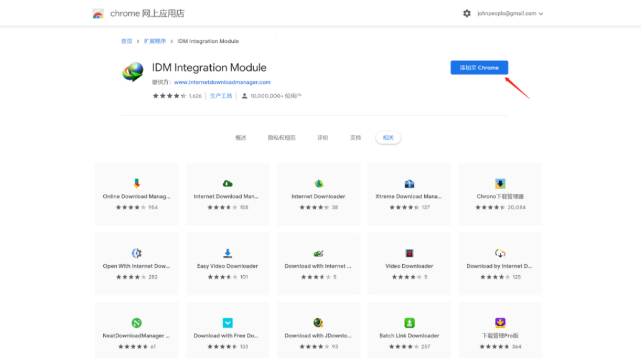This screenshot has width=641, height=364.
Task: Click the Chrono download manager icon
Action: coord(500,183)
